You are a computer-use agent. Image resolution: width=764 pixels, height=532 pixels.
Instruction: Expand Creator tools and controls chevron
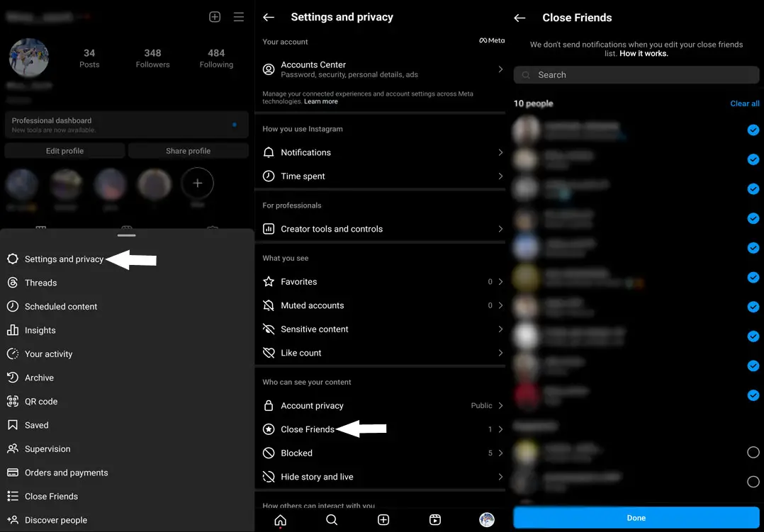[500, 229]
